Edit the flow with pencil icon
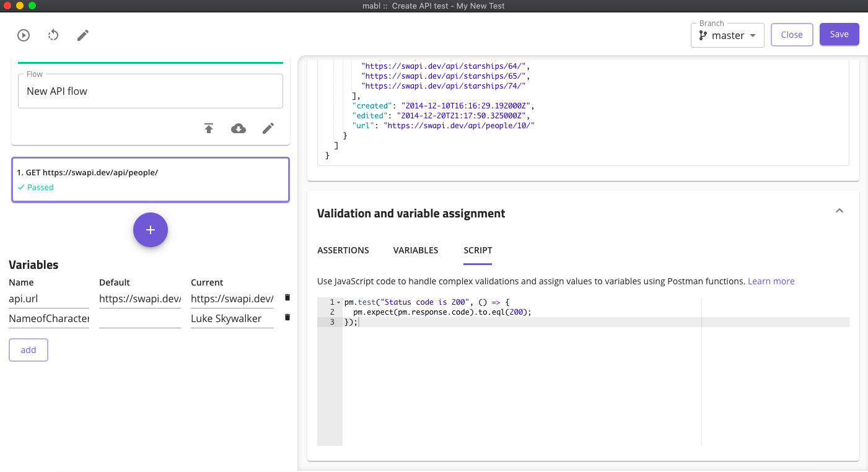Screen dimensions: 868x472 268,128
